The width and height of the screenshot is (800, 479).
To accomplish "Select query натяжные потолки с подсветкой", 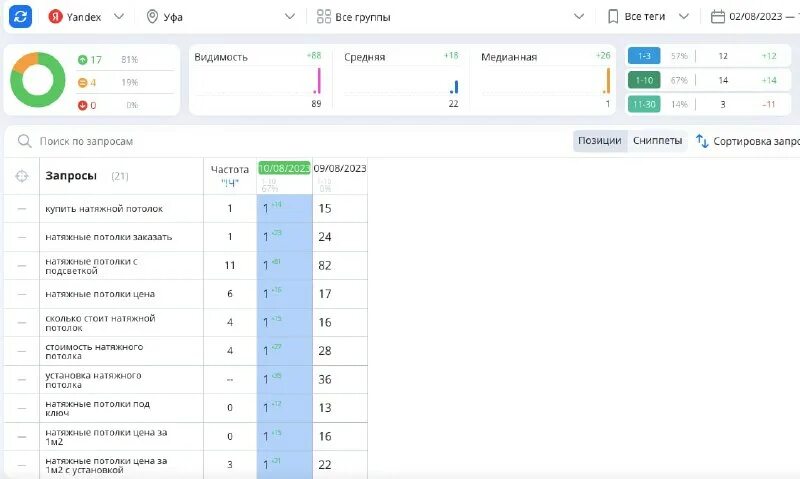I will tap(91, 266).
